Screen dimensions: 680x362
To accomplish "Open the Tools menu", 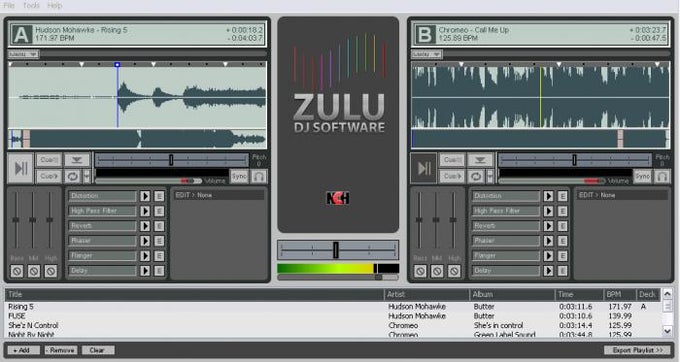I will 31,5.
